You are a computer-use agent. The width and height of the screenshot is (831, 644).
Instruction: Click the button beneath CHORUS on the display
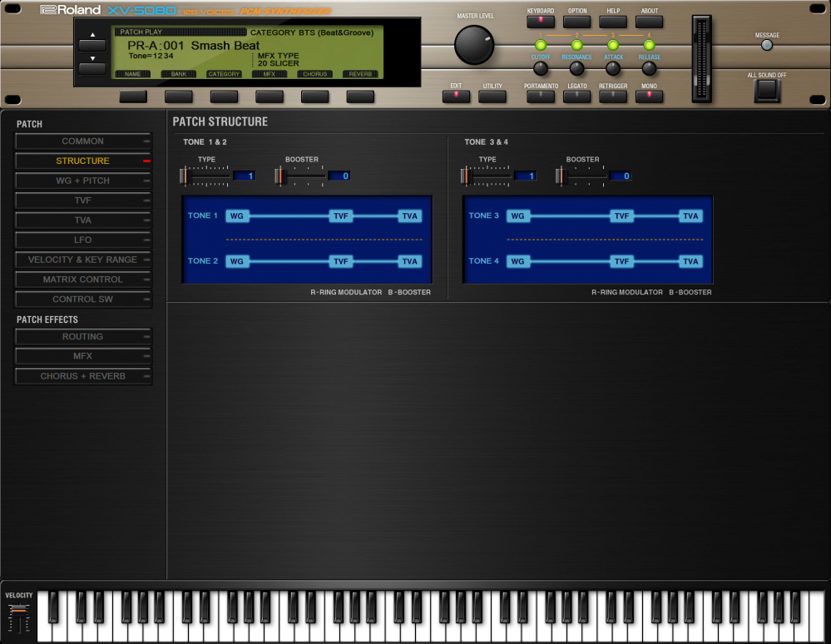[314, 97]
